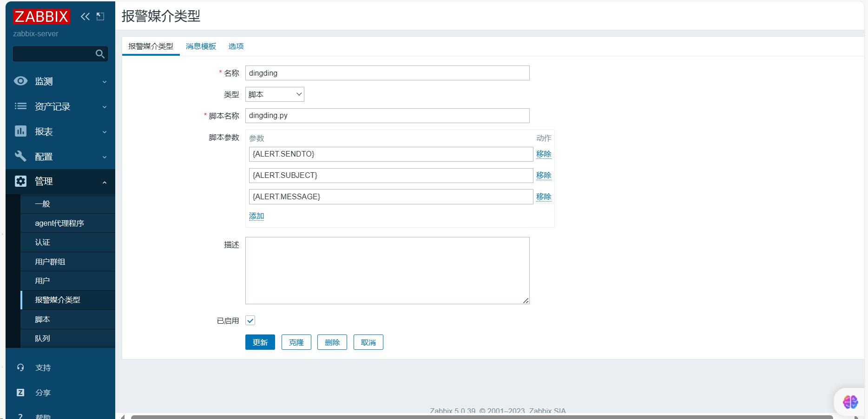Collapse the 管理 menu chevron
868x419 pixels.
click(105, 182)
